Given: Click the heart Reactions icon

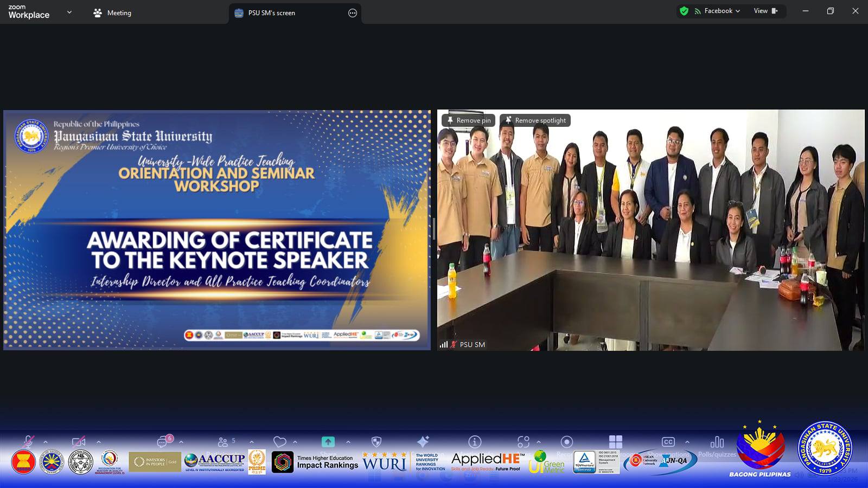Looking at the screenshot, I should tap(279, 442).
